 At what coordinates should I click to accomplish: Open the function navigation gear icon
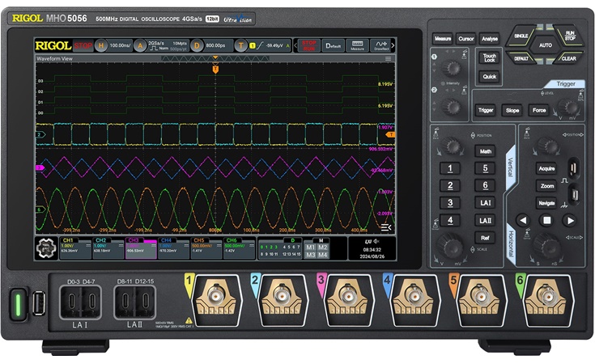(x=46, y=248)
